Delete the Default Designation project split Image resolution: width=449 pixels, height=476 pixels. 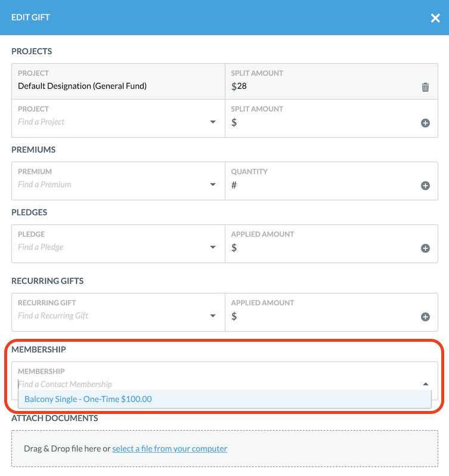tap(425, 87)
